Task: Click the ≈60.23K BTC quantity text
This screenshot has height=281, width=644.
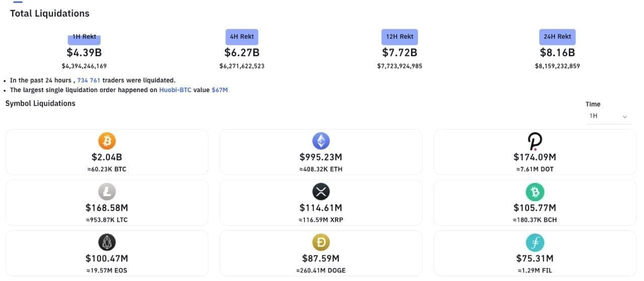Action: 107,169
